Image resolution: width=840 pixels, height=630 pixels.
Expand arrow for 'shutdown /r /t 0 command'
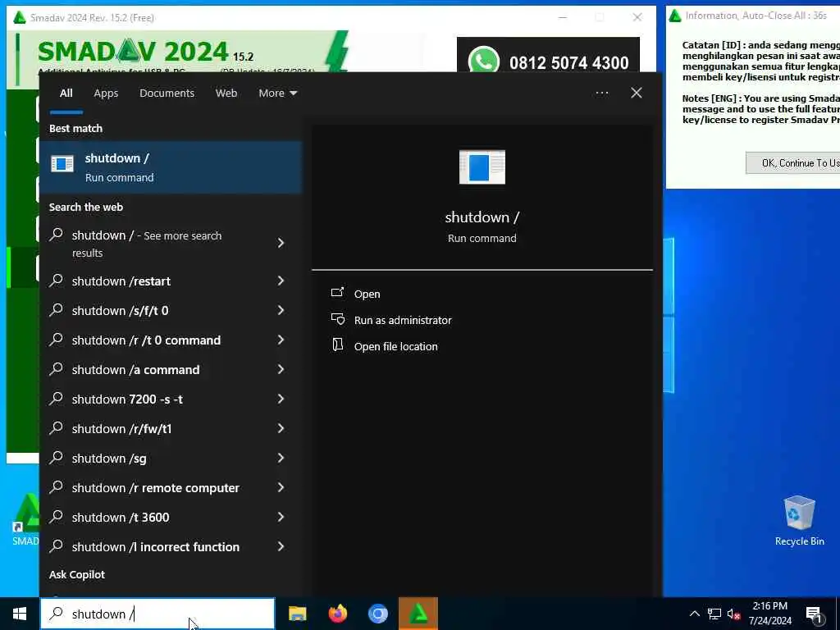click(281, 340)
